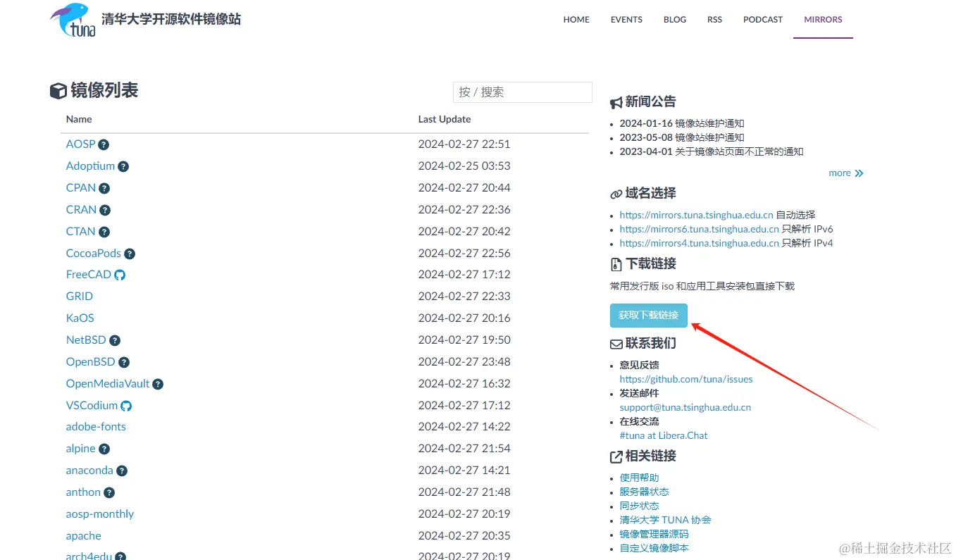Open the OpenMediaVault mirror link
Screen dimensions: 956x560
[108, 383]
